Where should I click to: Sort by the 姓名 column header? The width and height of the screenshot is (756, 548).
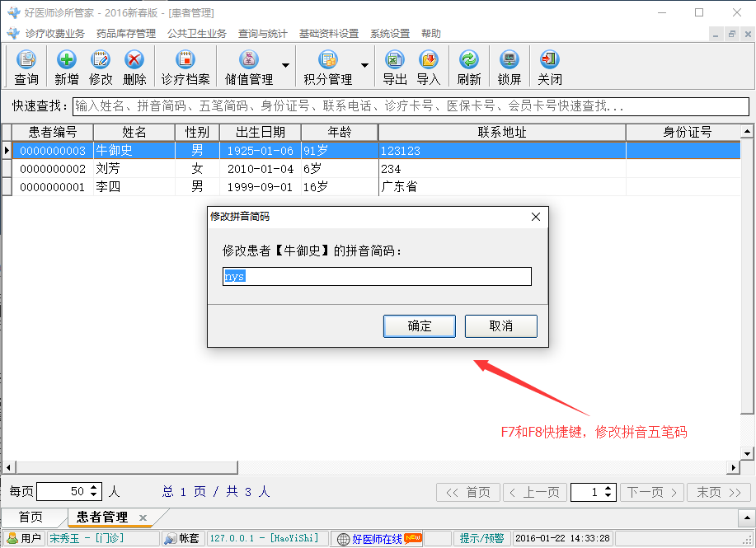pyautogui.click(x=134, y=132)
